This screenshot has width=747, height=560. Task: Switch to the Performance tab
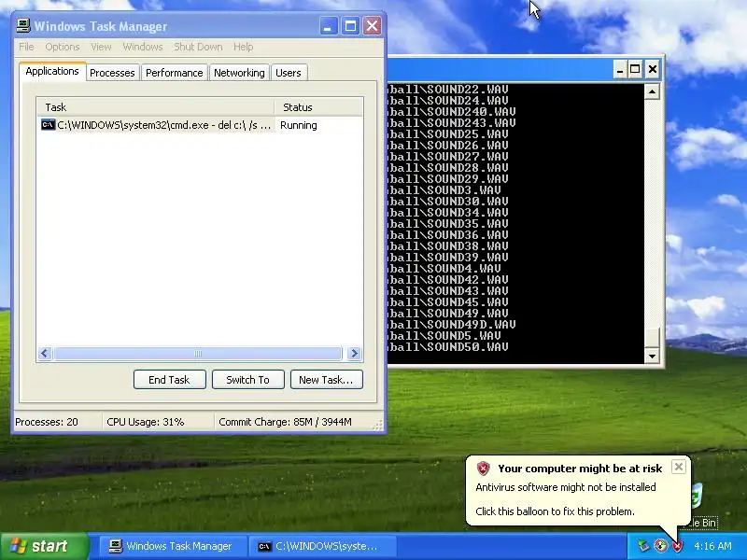pos(174,73)
